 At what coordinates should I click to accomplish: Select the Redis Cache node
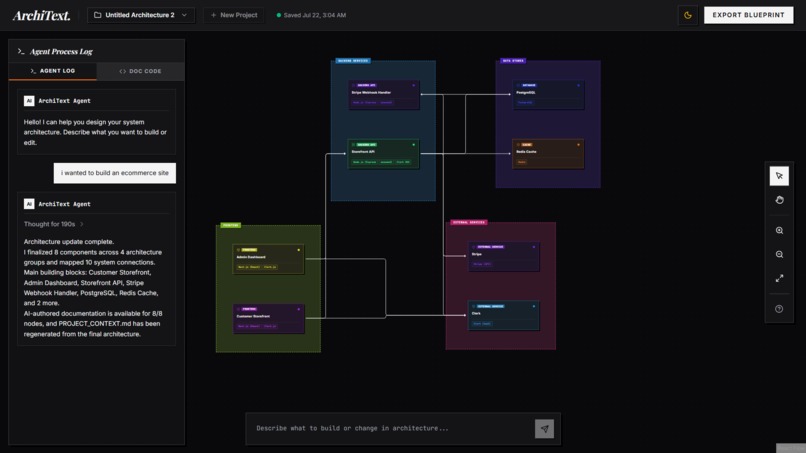(x=548, y=154)
